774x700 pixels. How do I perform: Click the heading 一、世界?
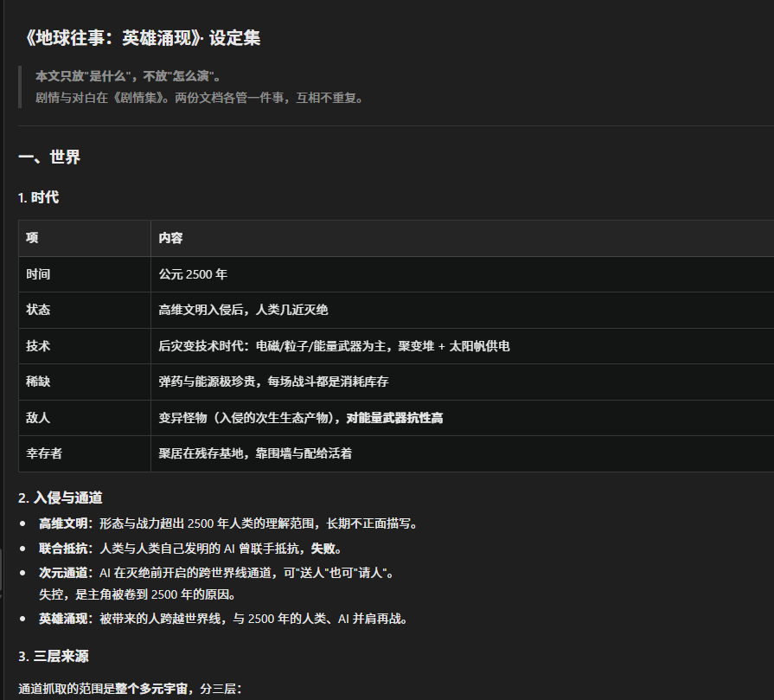click(x=49, y=157)
